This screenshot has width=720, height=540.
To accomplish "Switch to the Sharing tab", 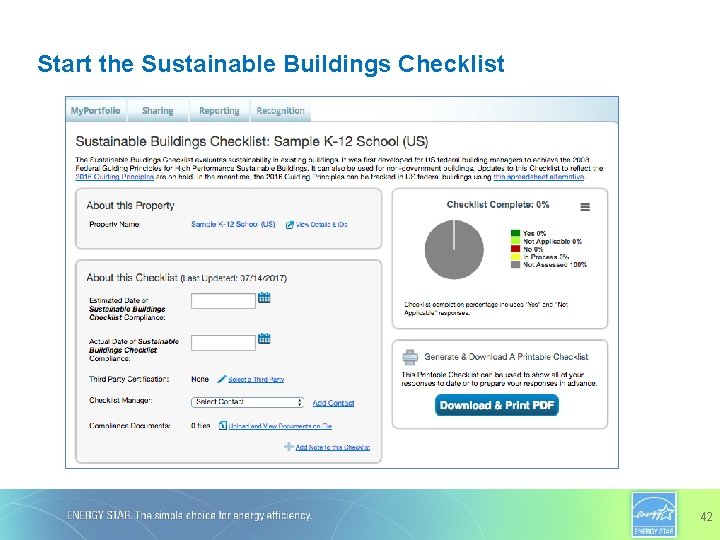I will tap(158, 111).
